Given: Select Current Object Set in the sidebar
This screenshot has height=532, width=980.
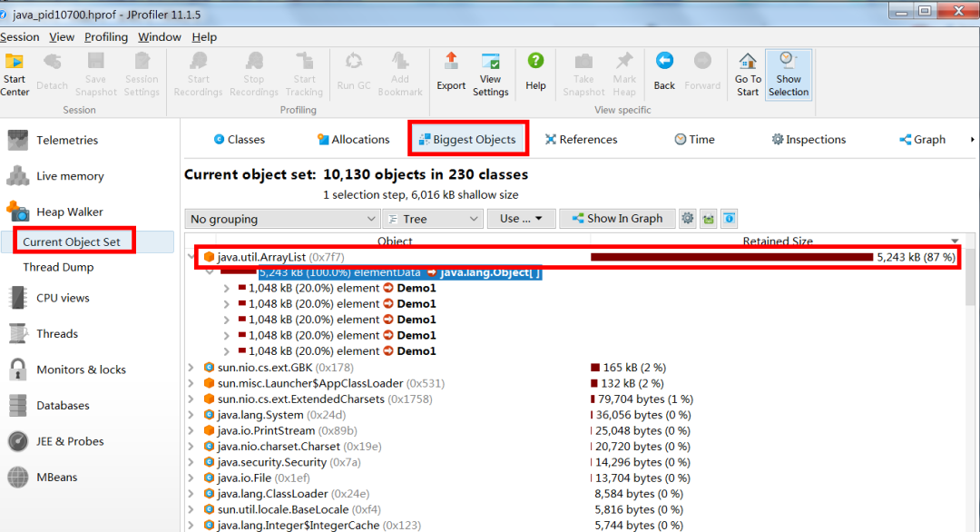Looking at the screenshot, I should coord(72,241).
